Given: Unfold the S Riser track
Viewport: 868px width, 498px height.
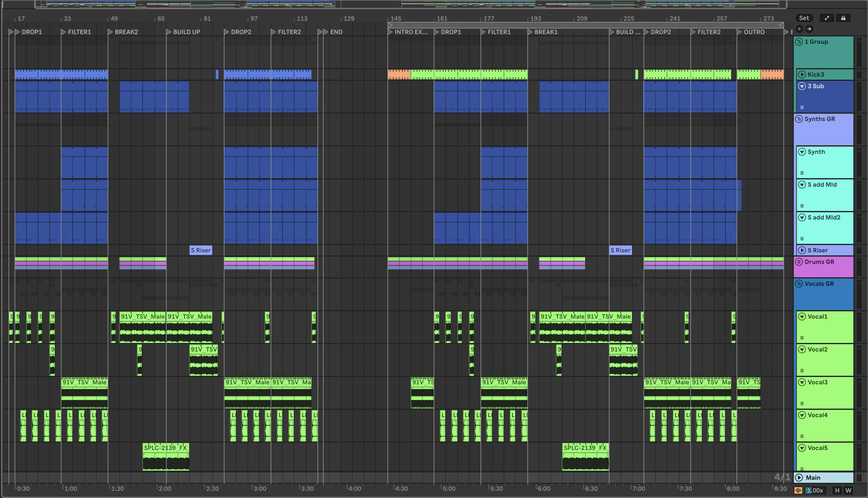Looking at the screenshot, I should (x=802, y=250).
